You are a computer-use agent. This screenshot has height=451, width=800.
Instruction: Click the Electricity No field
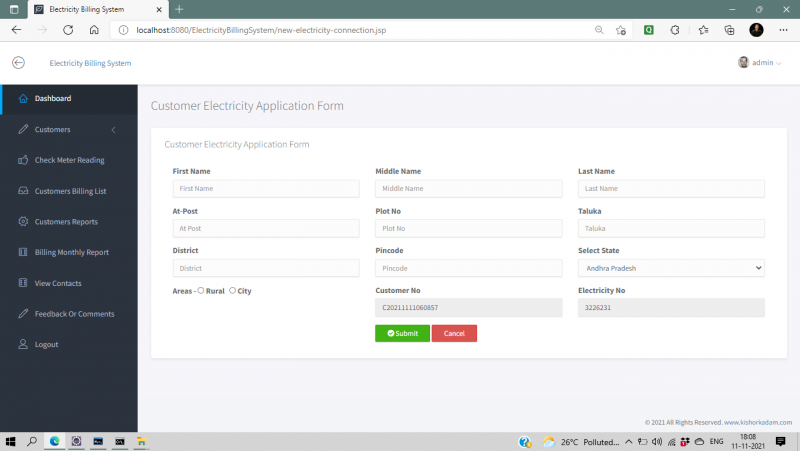point(671,308)
